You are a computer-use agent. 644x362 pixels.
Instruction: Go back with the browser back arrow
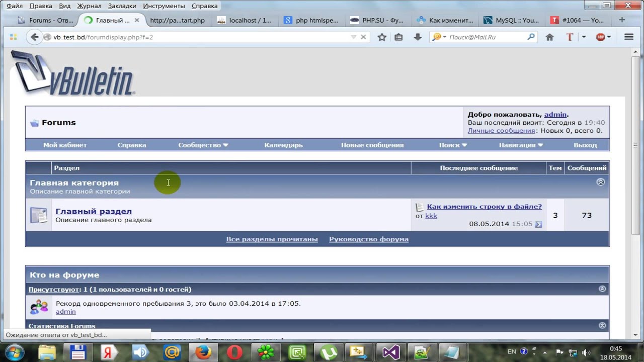pyautogui.click(x=34, y=37)
